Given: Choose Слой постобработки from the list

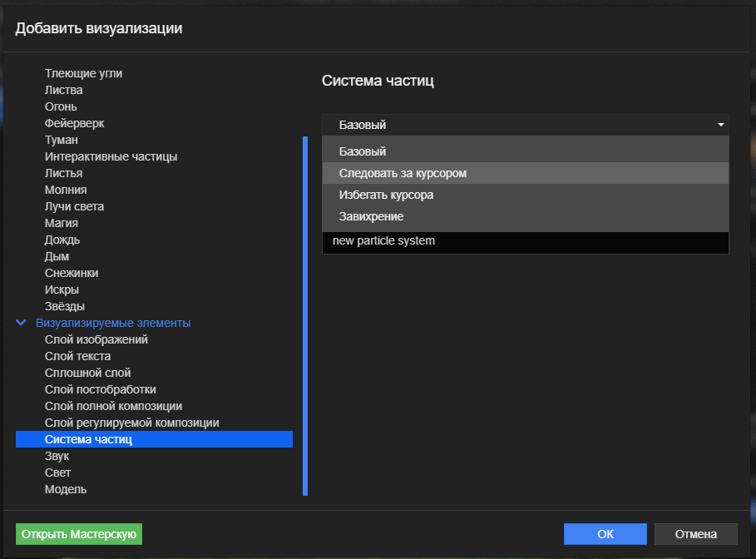Looking at the screenshot, I should click(x=100, y=389).
